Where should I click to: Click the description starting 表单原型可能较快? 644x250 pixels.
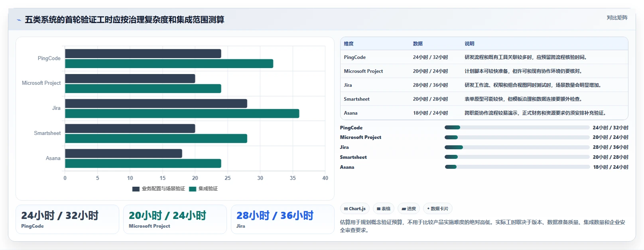(523, 99)
